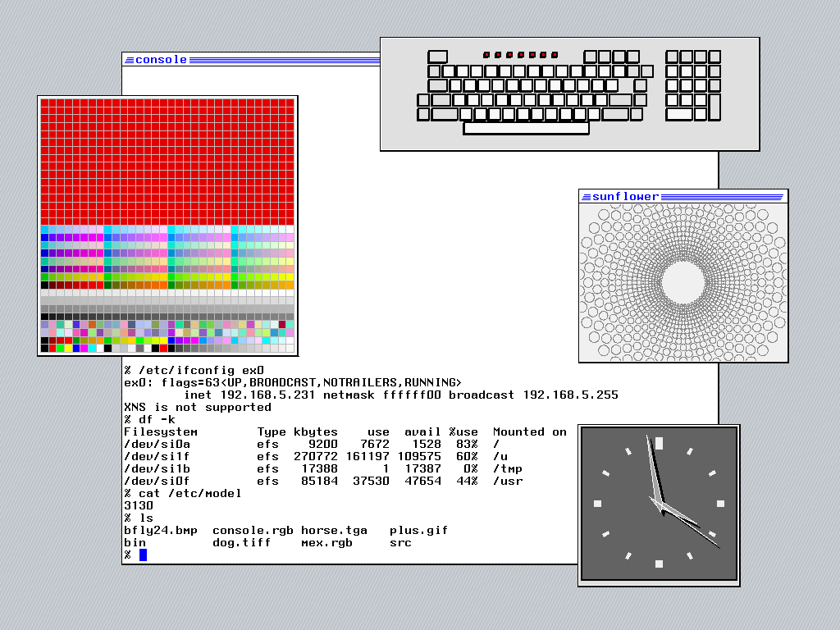840x630 pixels.
Task: Click the empty center circle of sunflower
Action: coord(682,281)
